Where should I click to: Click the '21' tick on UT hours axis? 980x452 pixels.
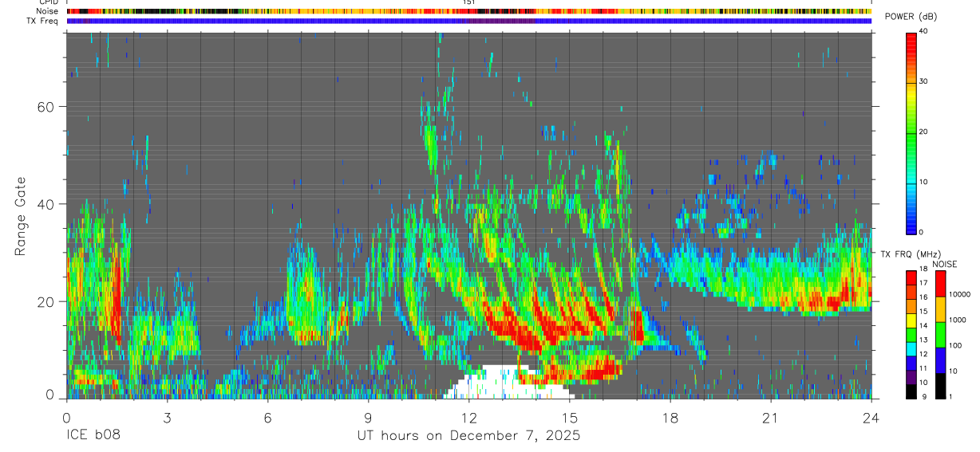pos(771,417)
